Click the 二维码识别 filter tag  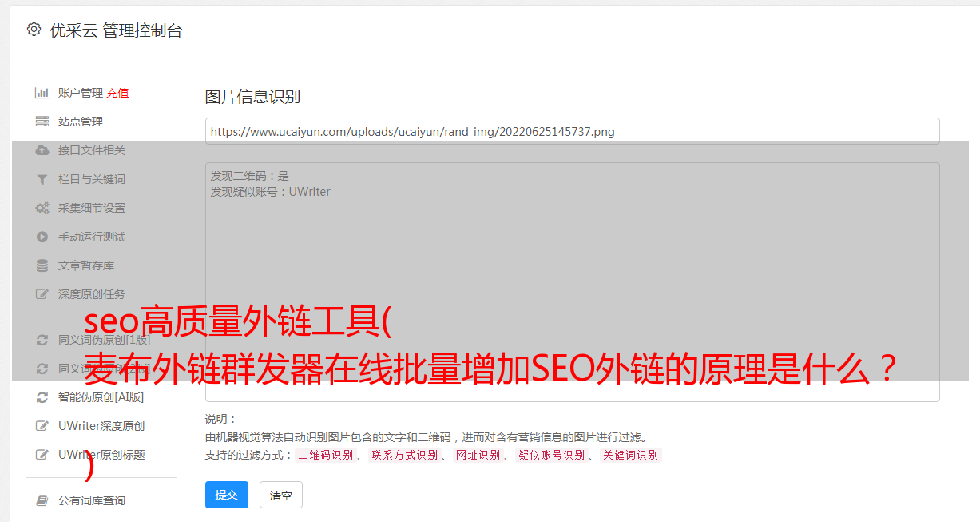325,455
